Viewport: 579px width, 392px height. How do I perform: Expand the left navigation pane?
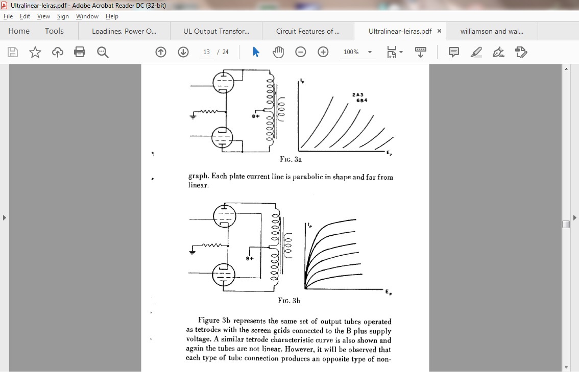(x=4, y=218)
